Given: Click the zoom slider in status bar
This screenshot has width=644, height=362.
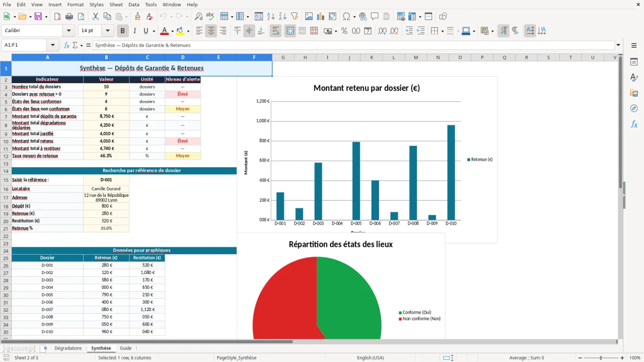Looking at the screenshot, I should (x=601, y=358).
